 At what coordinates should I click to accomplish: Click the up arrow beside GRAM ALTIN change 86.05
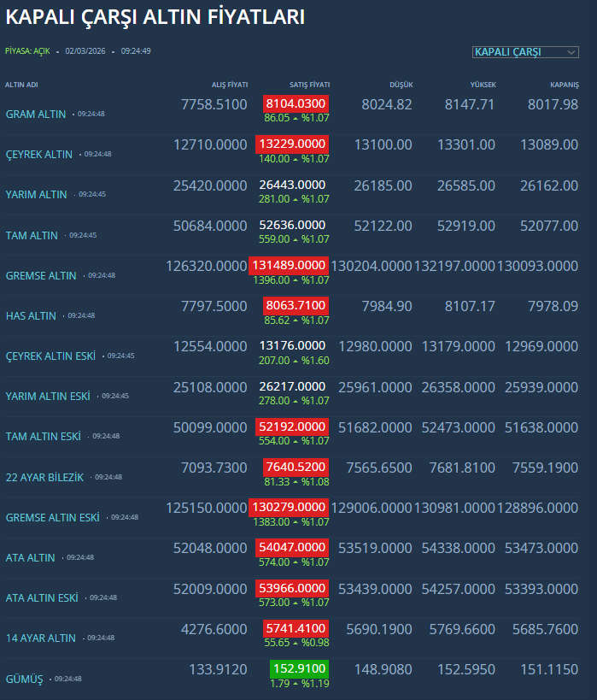coord(294,119)
